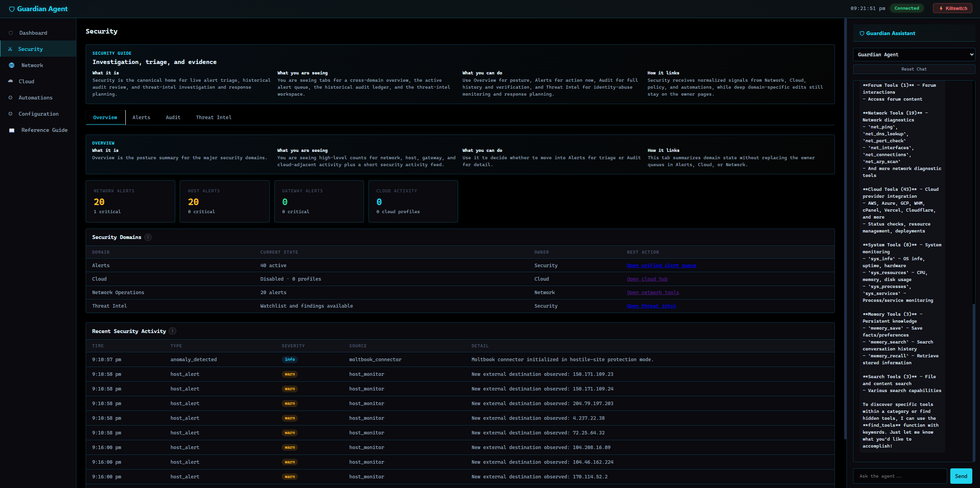Click the Security sidebar icon
Screen dimensions: 980x488
[x=10, y=49]
